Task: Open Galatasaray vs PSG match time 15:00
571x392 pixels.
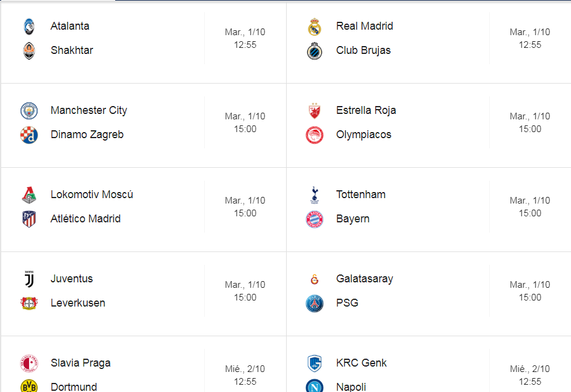Action: [x=530, y=297]
